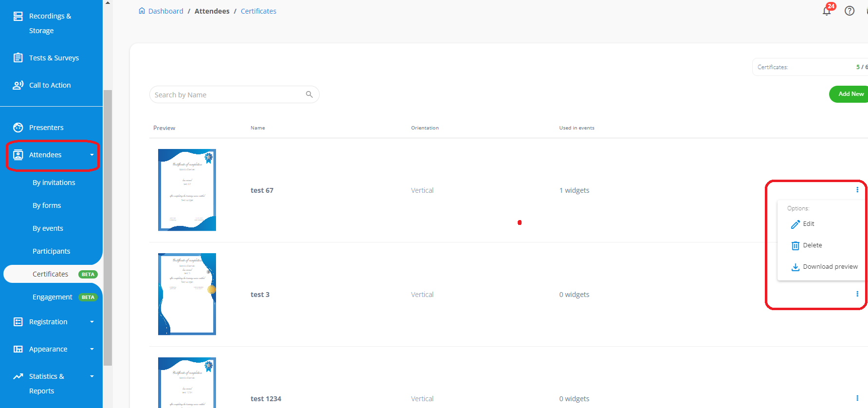Select Download preview option
The width and height of the screenshot is (868, 408).
tap(830, 267)
